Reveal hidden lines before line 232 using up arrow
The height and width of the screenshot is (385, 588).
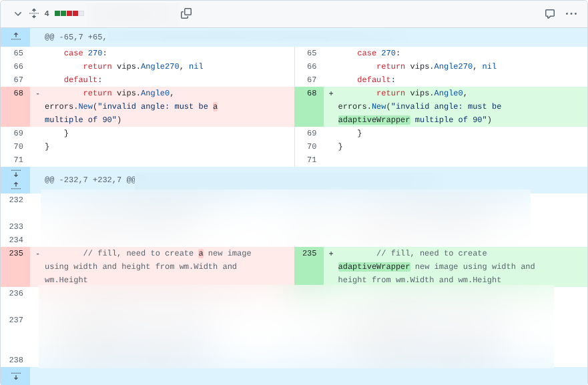[x=16, y=185]
